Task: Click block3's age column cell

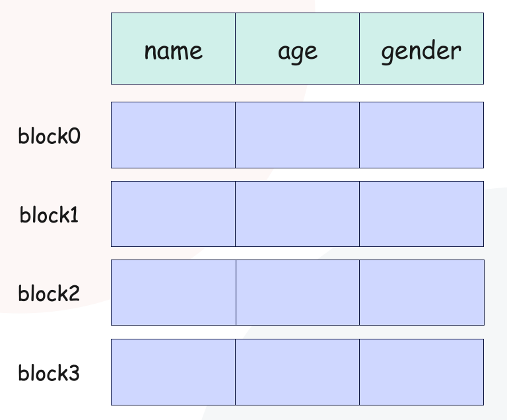Action: 297,372
